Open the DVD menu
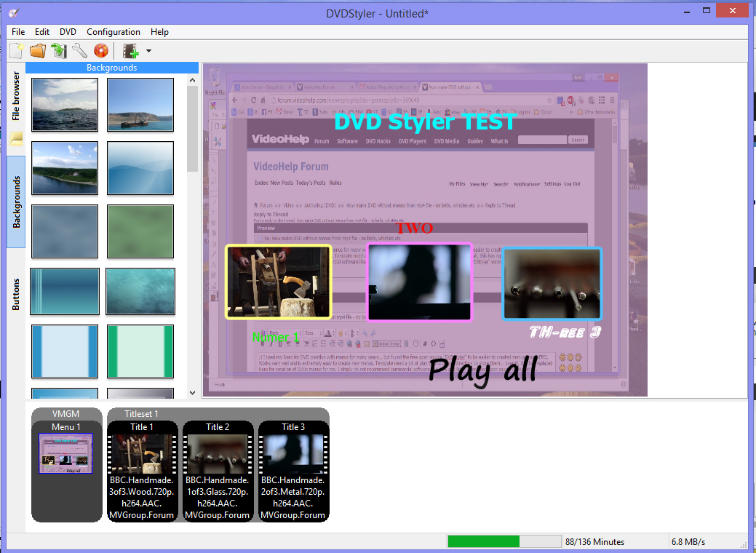Image resolution: width=756 pixels, height=553 pixels. point(68,32)
